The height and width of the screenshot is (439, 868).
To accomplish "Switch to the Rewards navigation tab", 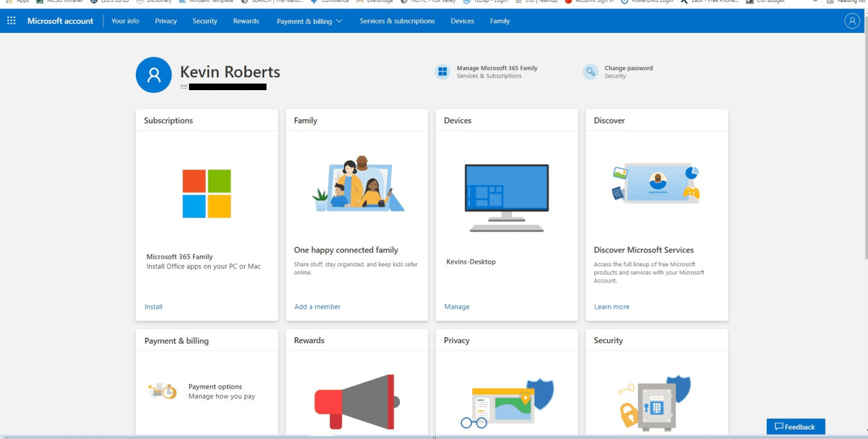I will click(246, 21).
